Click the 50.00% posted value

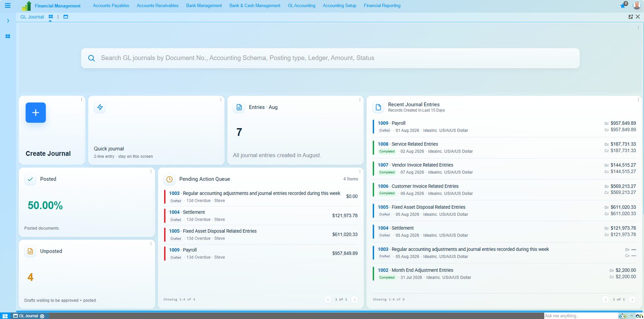click(x=45, y=205)
